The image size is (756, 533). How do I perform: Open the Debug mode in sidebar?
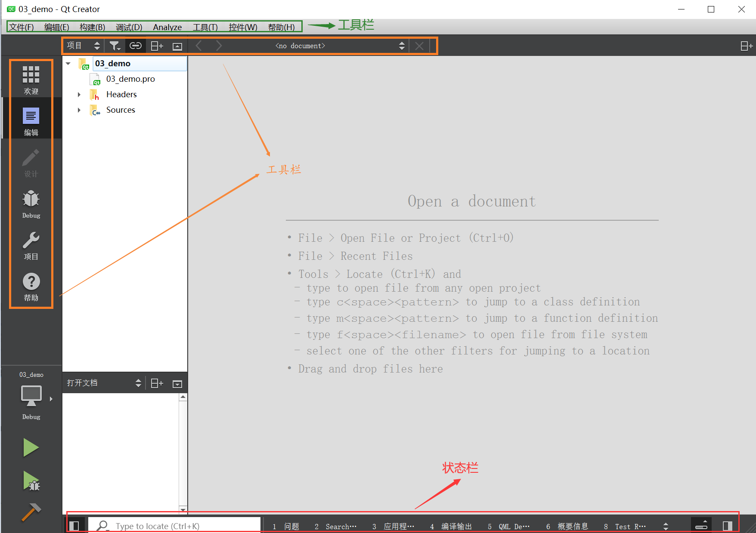(x=31, y=204)
